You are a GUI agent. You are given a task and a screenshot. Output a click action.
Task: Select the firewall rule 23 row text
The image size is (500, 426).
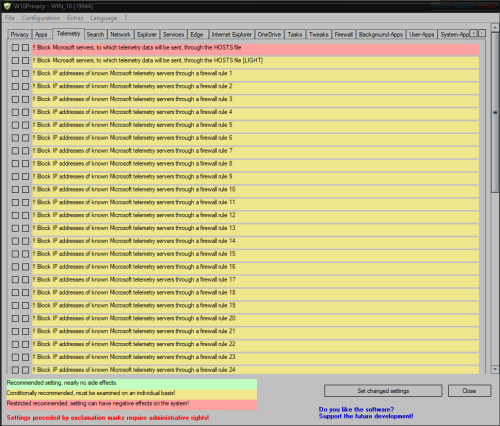pos(134,357)
